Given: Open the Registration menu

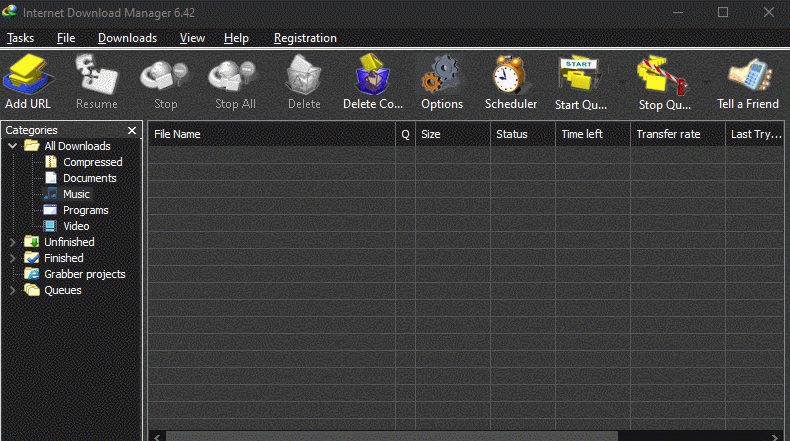Looking at the screenshot, I should (x=305, y=38).
